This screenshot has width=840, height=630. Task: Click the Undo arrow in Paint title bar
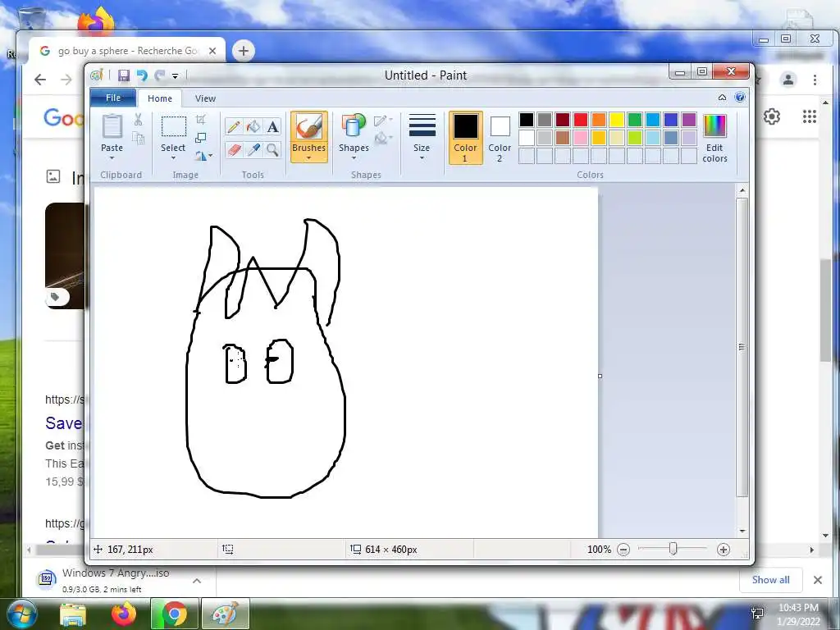click(142, 75)
